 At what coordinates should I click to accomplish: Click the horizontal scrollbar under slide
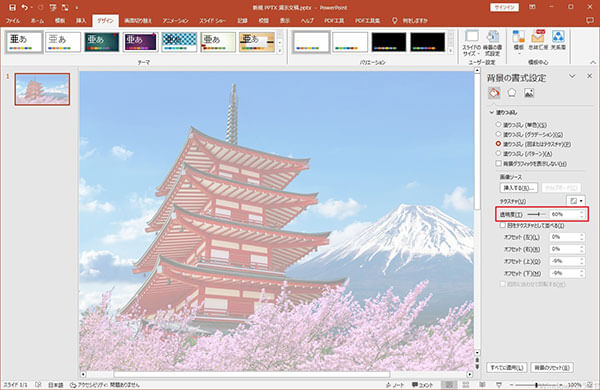(x=253, y=374)
